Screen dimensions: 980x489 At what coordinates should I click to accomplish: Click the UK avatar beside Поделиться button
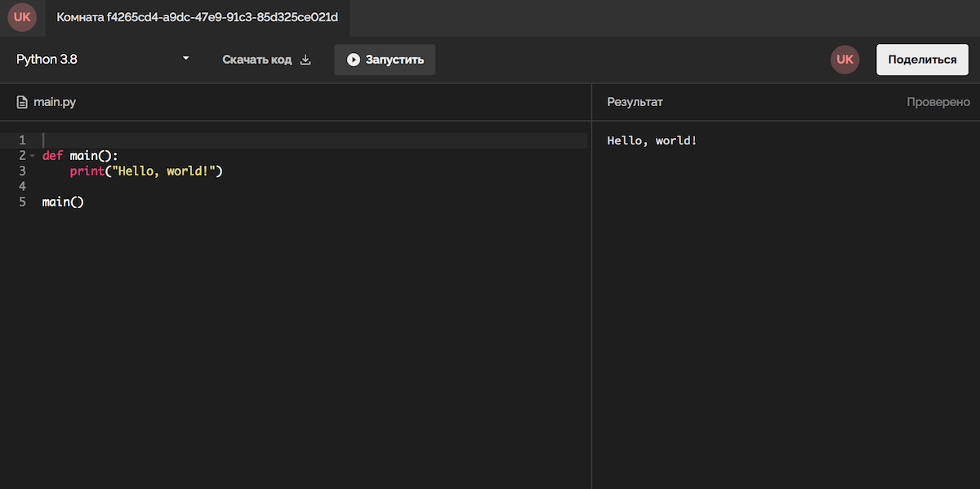point(844,60)
